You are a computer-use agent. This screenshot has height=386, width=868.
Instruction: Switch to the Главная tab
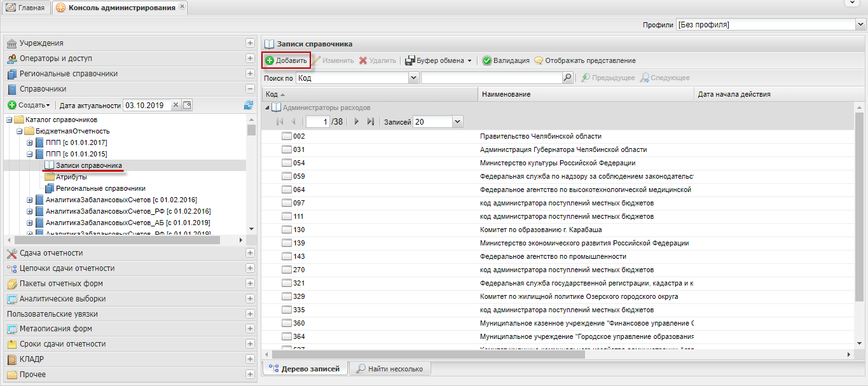(x=25, y=8)
